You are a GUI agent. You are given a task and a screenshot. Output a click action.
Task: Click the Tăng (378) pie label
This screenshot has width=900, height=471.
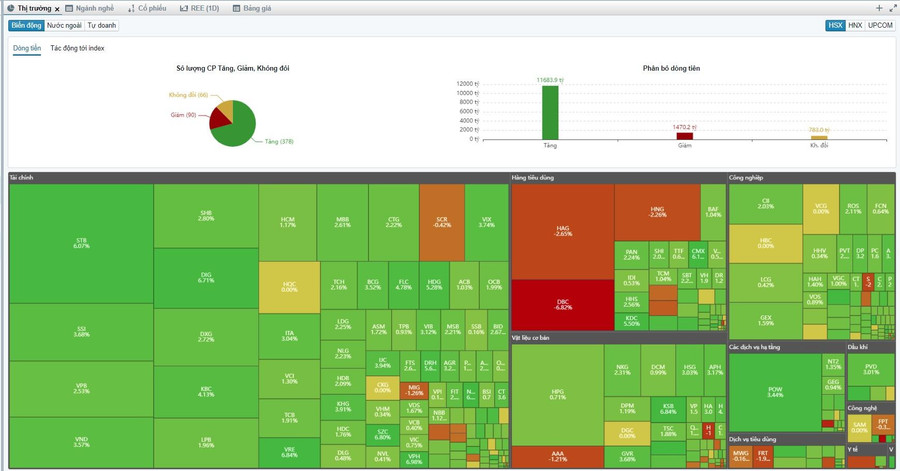(x=279, y=142)
